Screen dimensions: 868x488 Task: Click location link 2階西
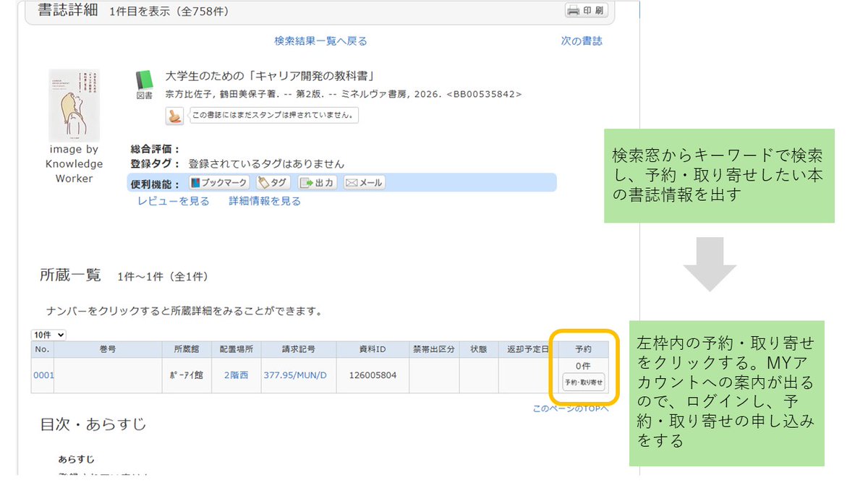[237, 375]
